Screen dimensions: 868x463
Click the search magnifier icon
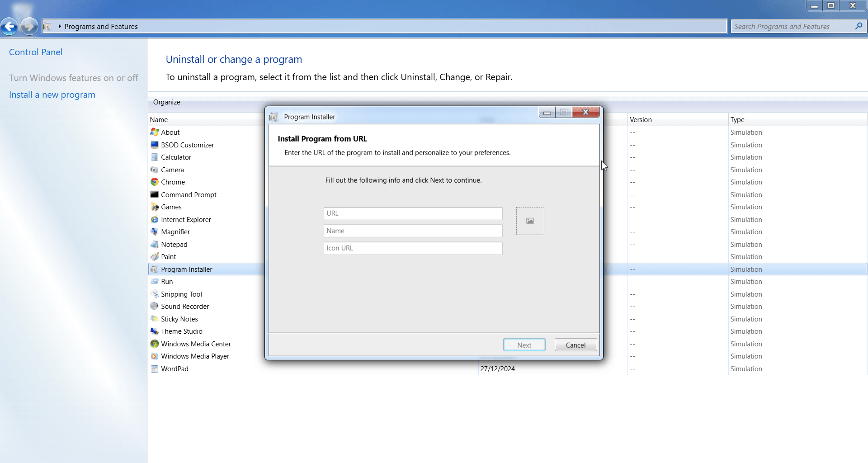(859, 26)
